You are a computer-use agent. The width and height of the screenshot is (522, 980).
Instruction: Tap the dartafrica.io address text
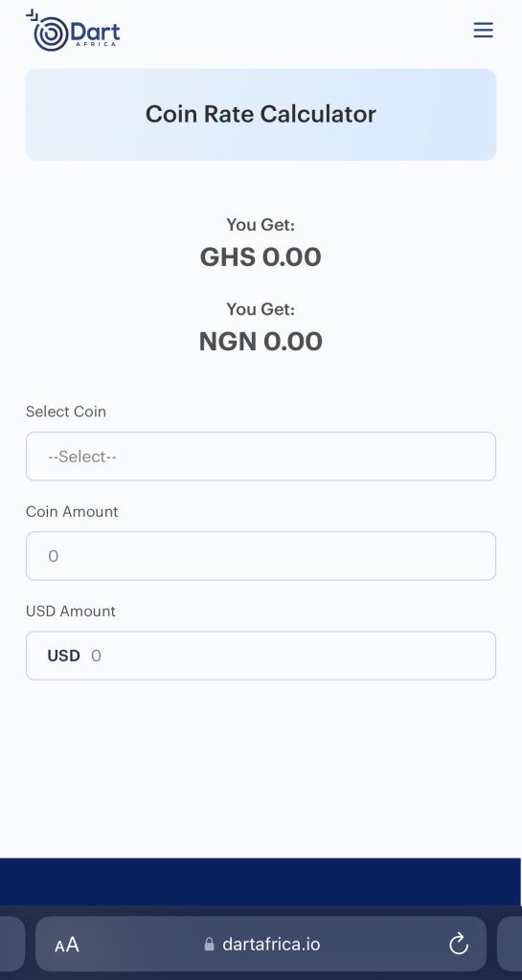[x=271, y=944]
